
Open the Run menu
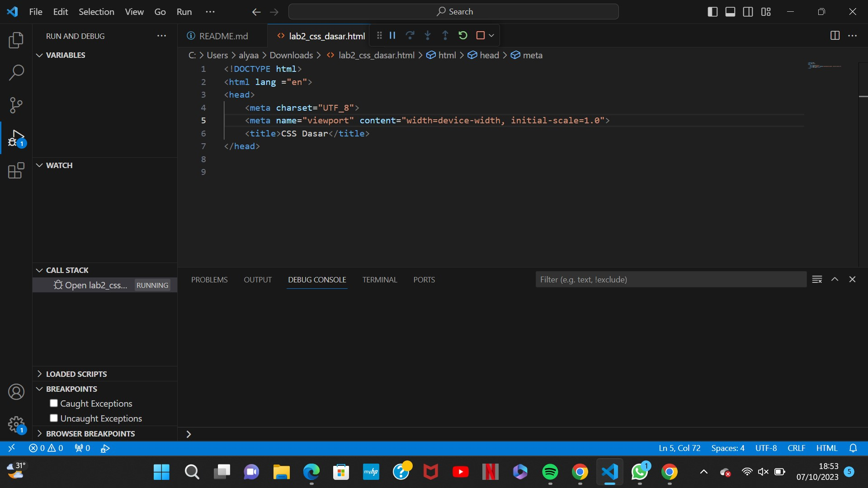pos(184,12)
